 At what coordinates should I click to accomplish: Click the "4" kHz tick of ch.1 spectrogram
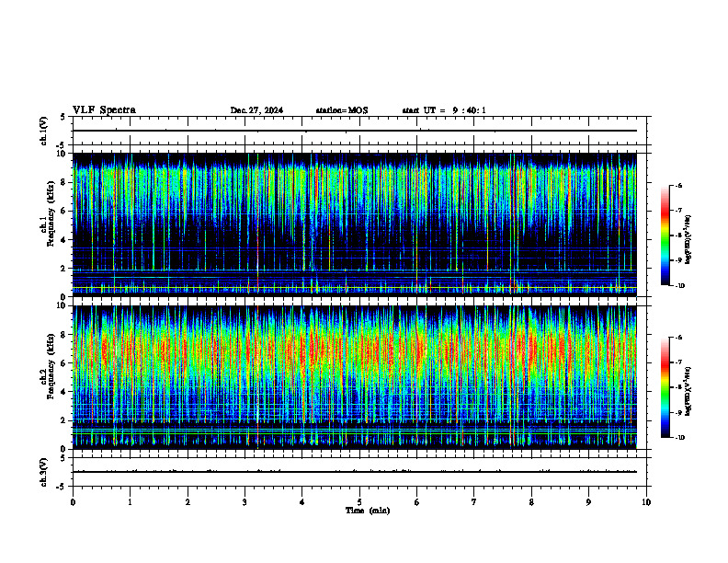pyautogui.click(x=65, y=240)
